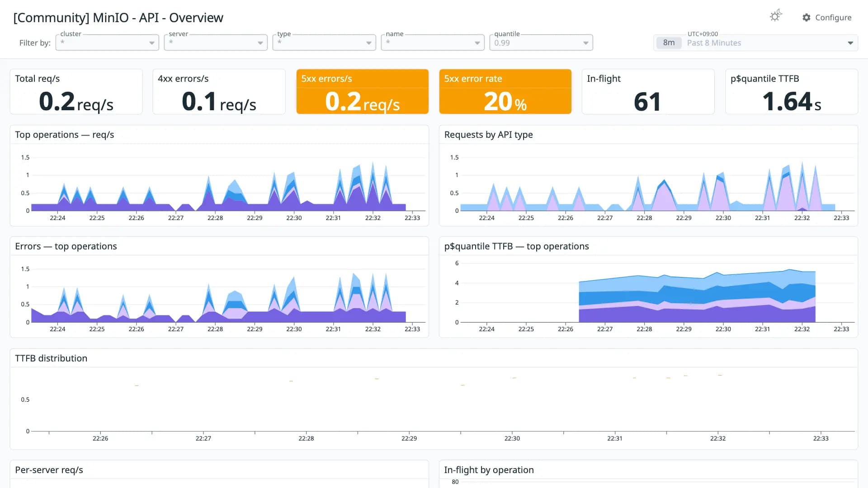This screenshot has height=488, width=868.
Task: Open the server filter dropdown
Action: point(216,42)
